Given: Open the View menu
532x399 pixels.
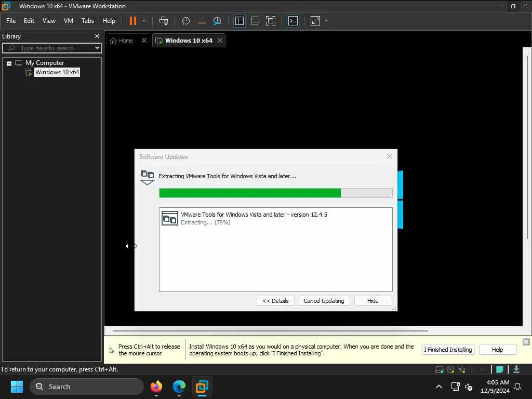Looking at the screenshot, I should 49,21.
